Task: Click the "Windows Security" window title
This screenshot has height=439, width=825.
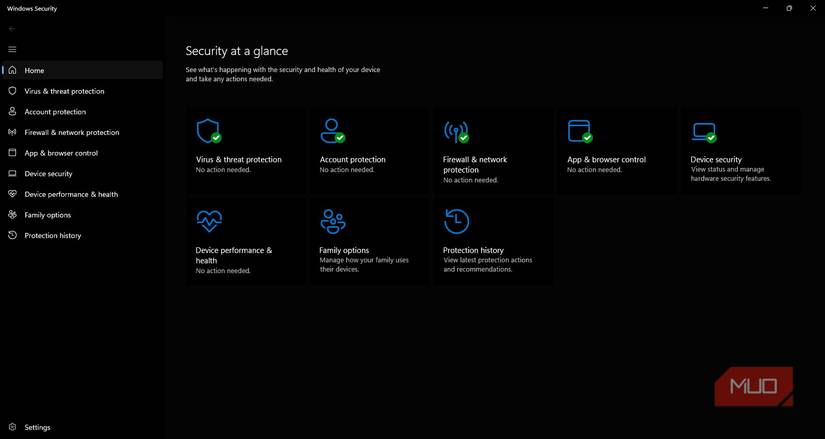Action: (32, 8)
